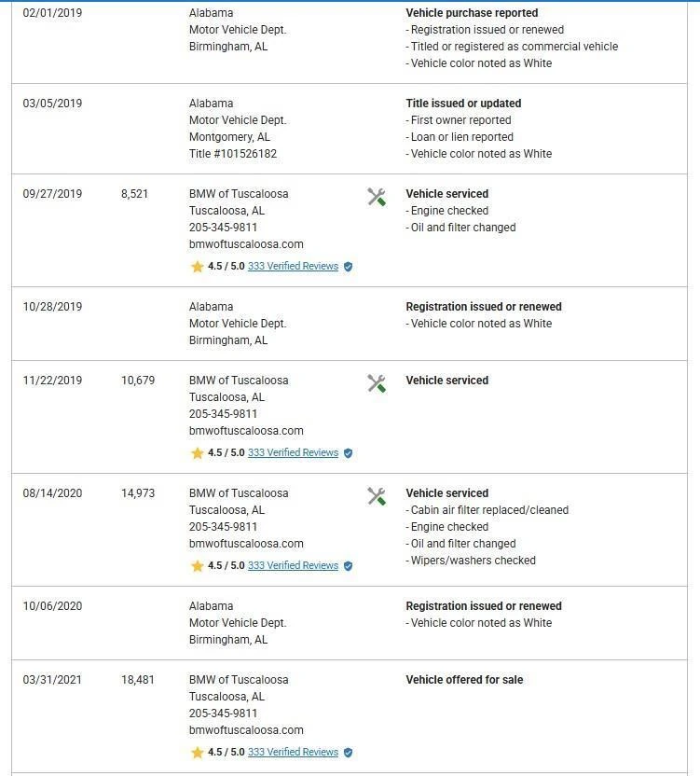
Task: Open 333 Verified Reviews link for 03/31/2021
Action: pos(293,753)
